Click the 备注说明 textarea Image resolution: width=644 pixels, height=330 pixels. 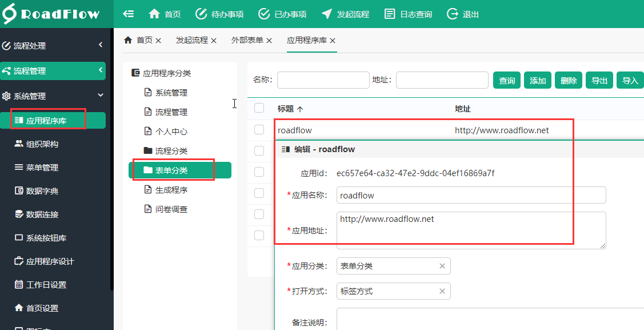pyautogui.click(x=490, y=319)
